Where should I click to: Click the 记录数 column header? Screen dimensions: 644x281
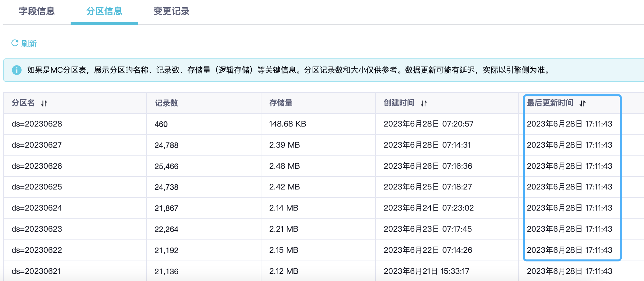(x=166, y=103)
